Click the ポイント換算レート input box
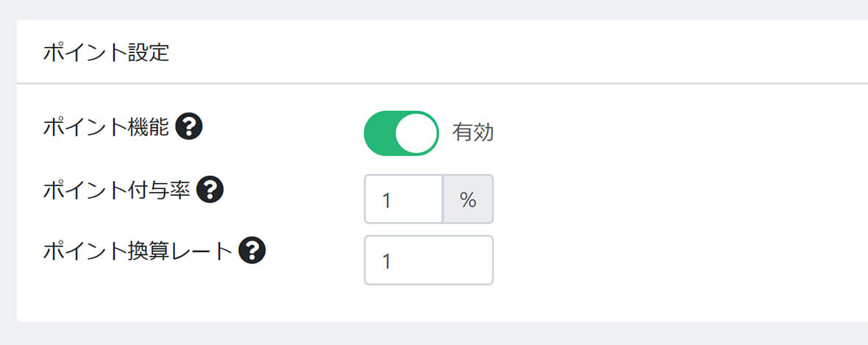This screenshot has width=868, height=345. [x=428, y=260]
